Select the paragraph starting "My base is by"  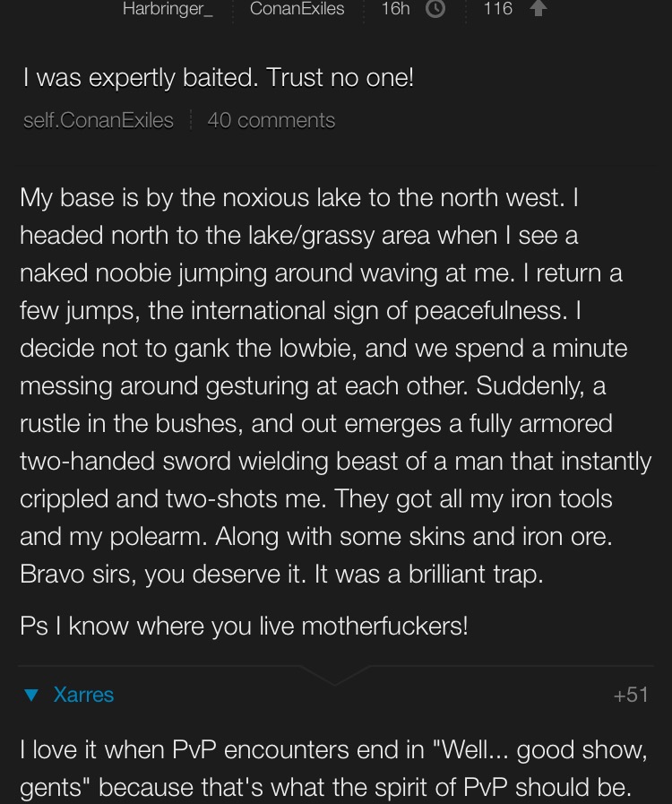click(x=335, y=385)
